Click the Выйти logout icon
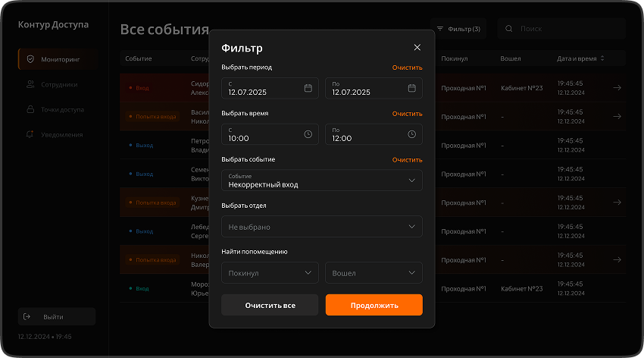 pos(27,316)
